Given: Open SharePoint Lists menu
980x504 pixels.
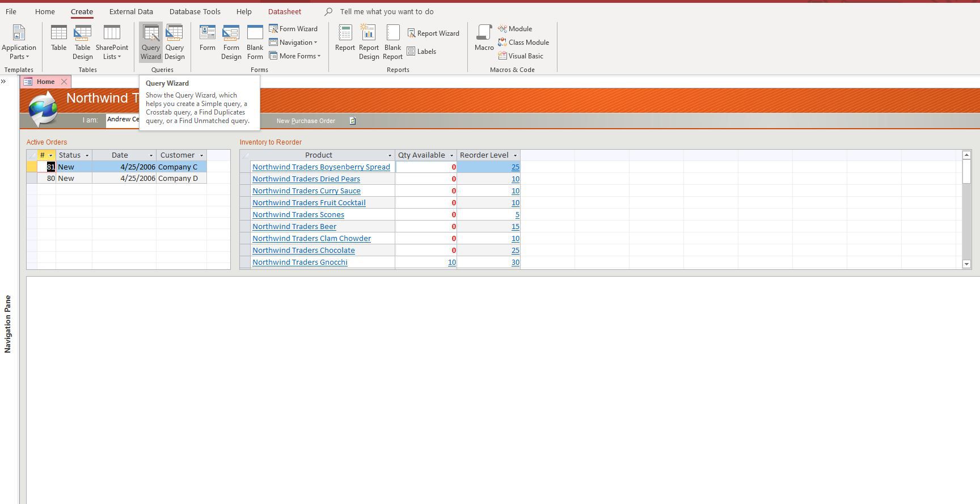Looking at the screenshot, I should tap(112, 43).
